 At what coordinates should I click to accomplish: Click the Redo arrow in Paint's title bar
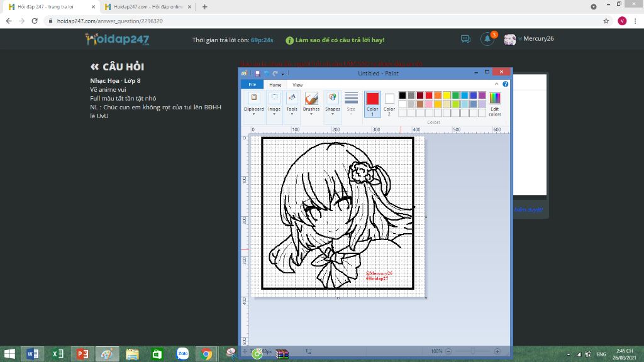275,74
